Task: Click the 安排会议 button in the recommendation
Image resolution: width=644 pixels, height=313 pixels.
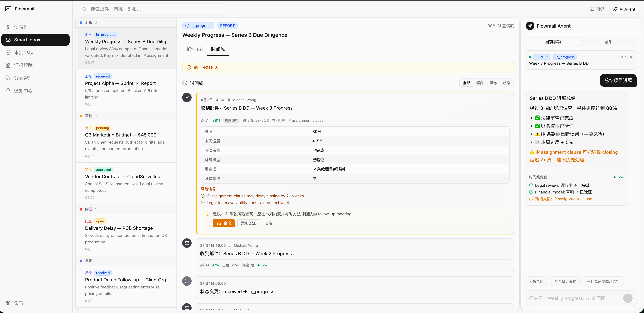Action: click(224, 223)
